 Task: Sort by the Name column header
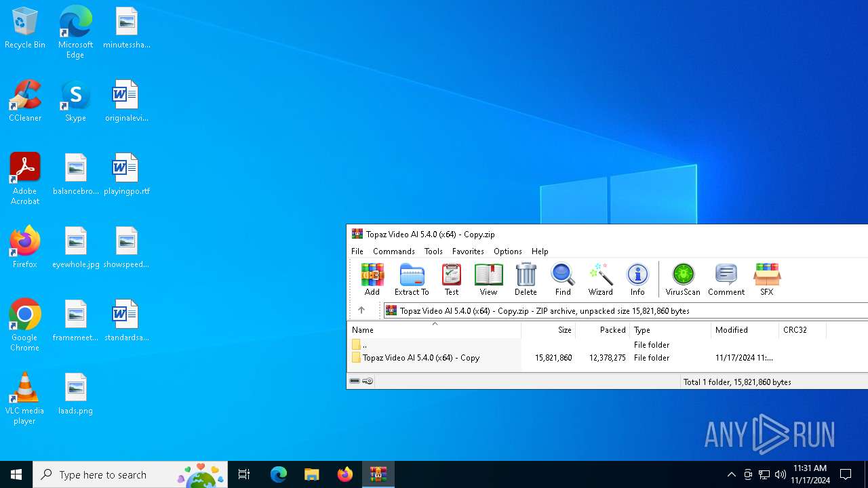[434, 330]
